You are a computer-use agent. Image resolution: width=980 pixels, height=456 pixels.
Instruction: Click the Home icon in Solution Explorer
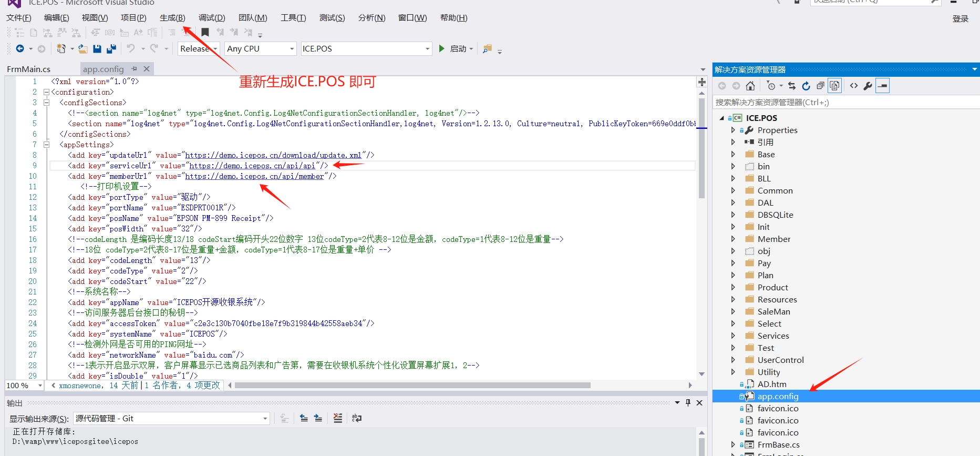750,86
